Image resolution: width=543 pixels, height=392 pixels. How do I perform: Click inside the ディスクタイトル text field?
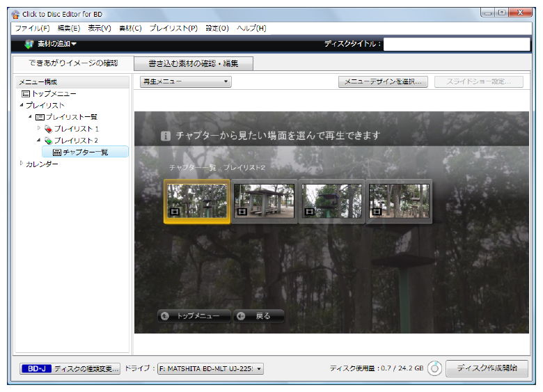[x=456, y=45]
